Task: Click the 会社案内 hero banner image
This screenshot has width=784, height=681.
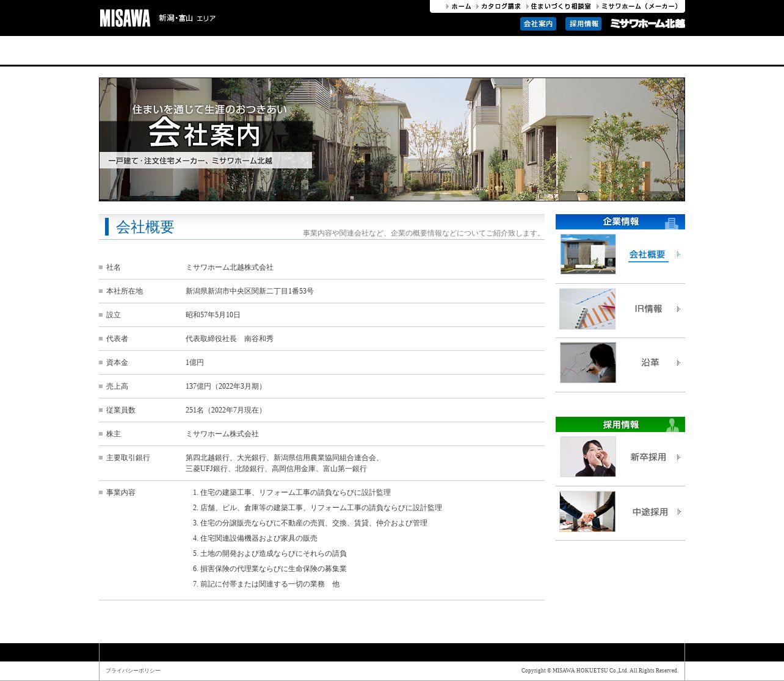Action: point(392,139)
